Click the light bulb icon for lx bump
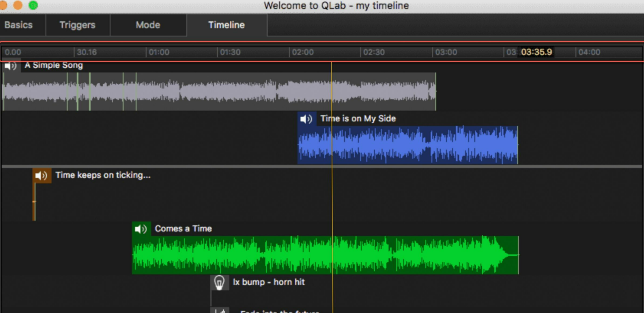Viewport: 644px width, 313px height. 219,283
